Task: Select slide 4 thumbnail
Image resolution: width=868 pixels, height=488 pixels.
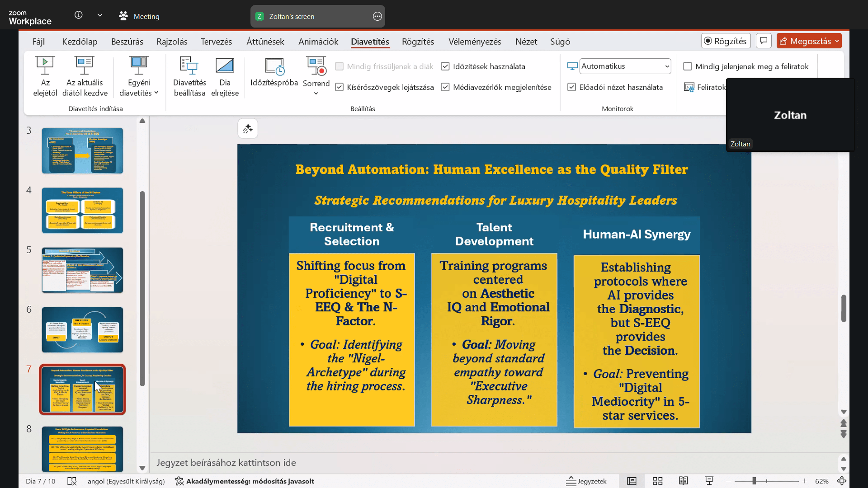Action: (82, 211)
